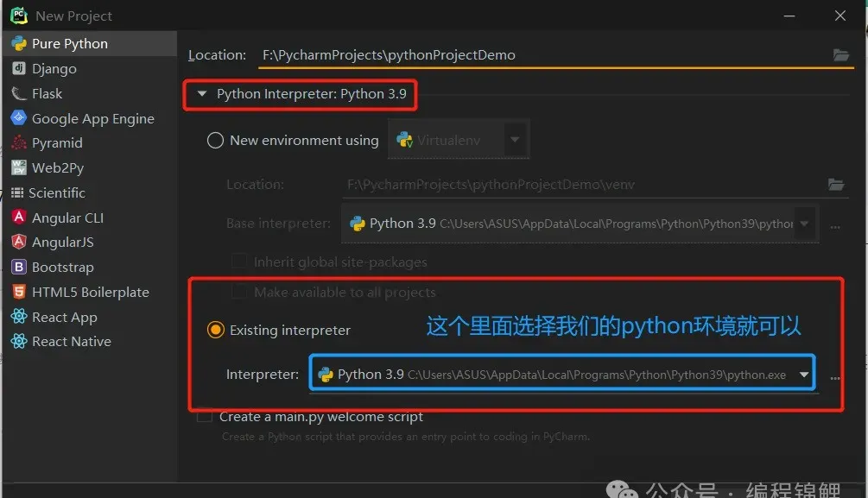Click the Web2Py icon in the list
868x498 pixels.
point(19,167)
